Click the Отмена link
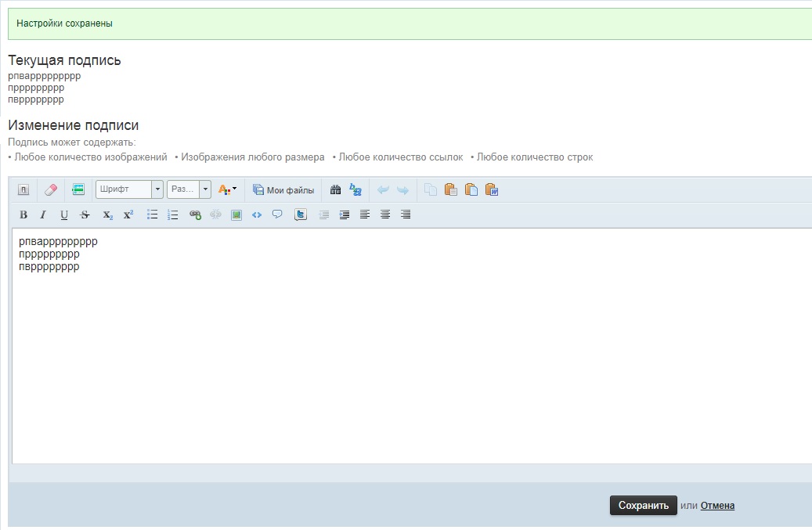Screen dimensions: 812x530 pos(717,506)
